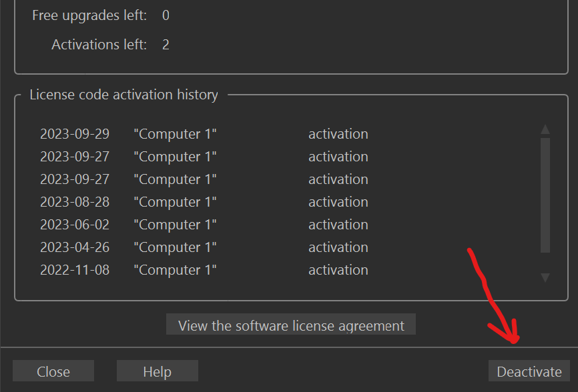Click scrollbar up arrow in history
Screen dimensions: 578x392
point(545,129)
